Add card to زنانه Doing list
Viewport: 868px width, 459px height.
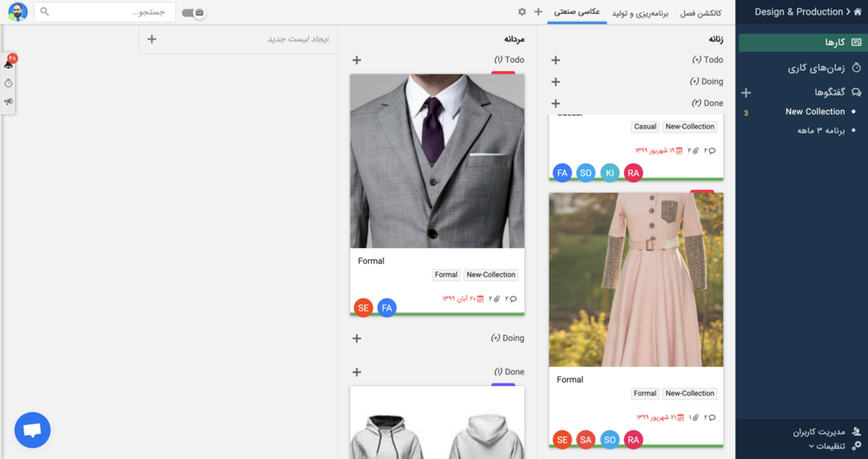point(556,82)
